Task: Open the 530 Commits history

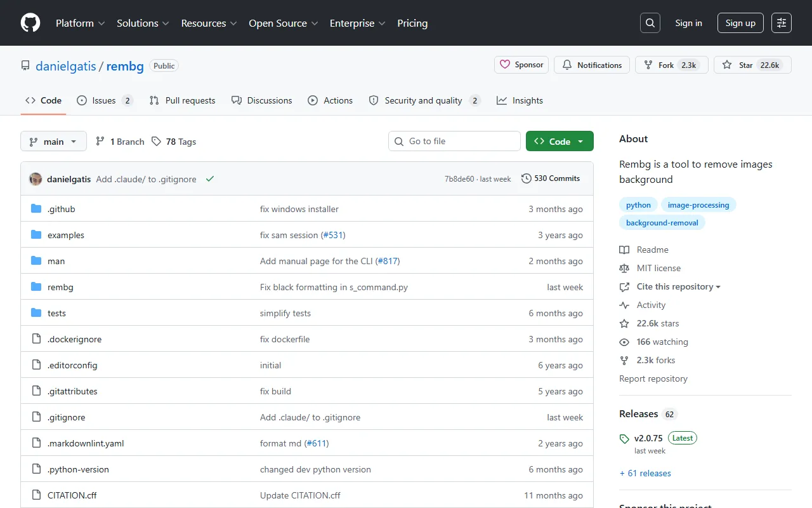Action: coord(551,178)
